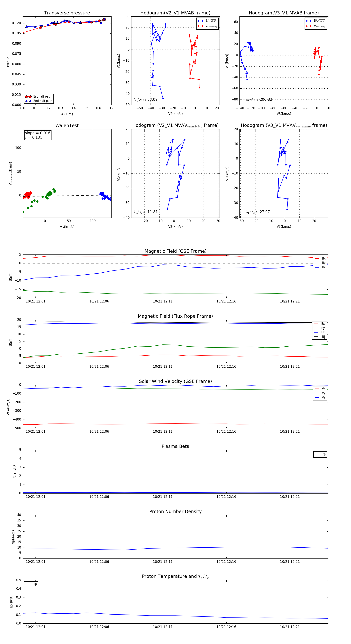Click 'V3(km/s)' label under V3_V1 MVAB hodogram
Screen dimensions: 351x644
pos(284,114)
